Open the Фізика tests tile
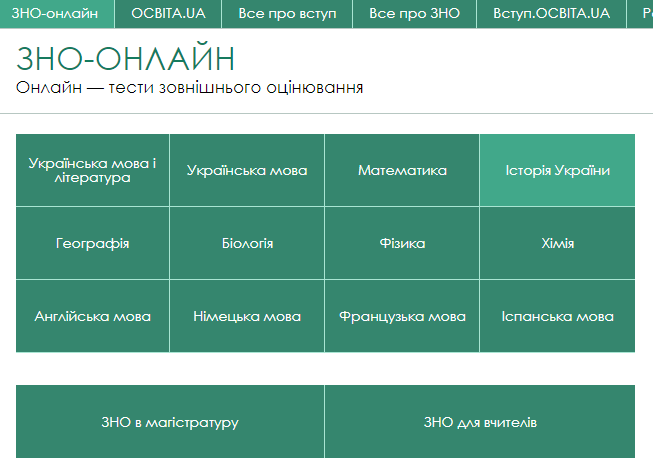653x476 pixels. tap(402, 243)
